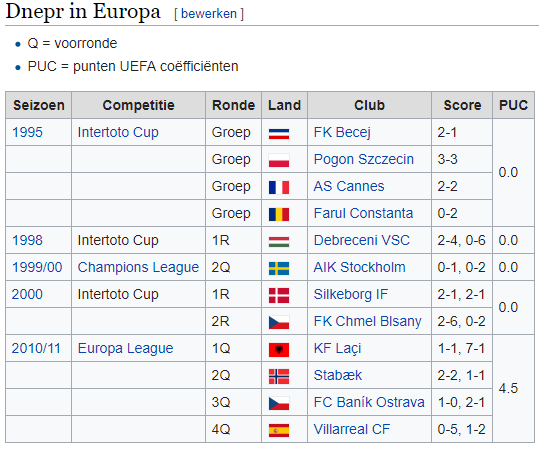Click the Serbia-Montenegro flag icon beside FK Becej
Image resolution: width=539 pixels, height=457 pixels.
point(279,133)
